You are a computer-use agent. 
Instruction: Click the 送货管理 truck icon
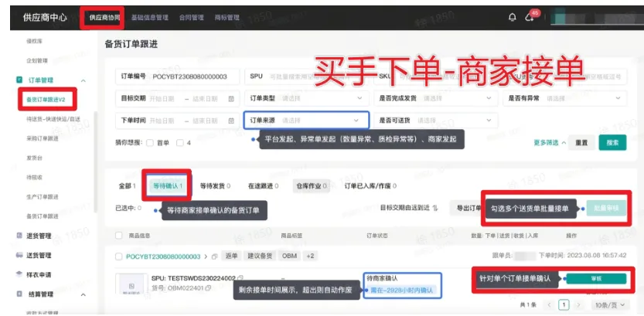pos(19,255)
